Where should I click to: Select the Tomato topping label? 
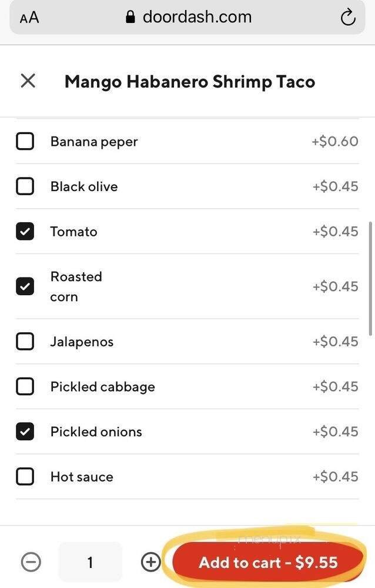tap(73, 231)
